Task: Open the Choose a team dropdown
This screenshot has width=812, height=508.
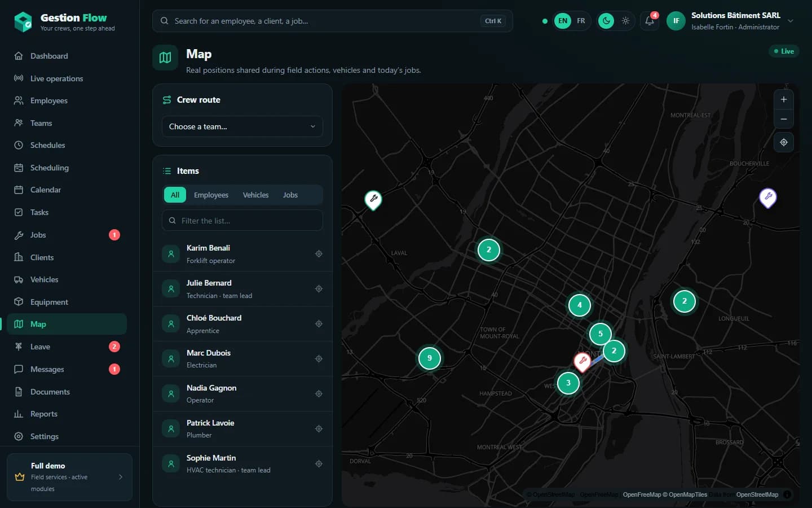Action: [x=242, y=126]
